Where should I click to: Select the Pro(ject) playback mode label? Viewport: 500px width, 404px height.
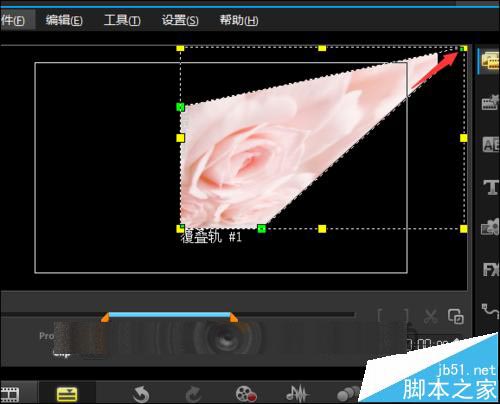(x=47, y=336)
